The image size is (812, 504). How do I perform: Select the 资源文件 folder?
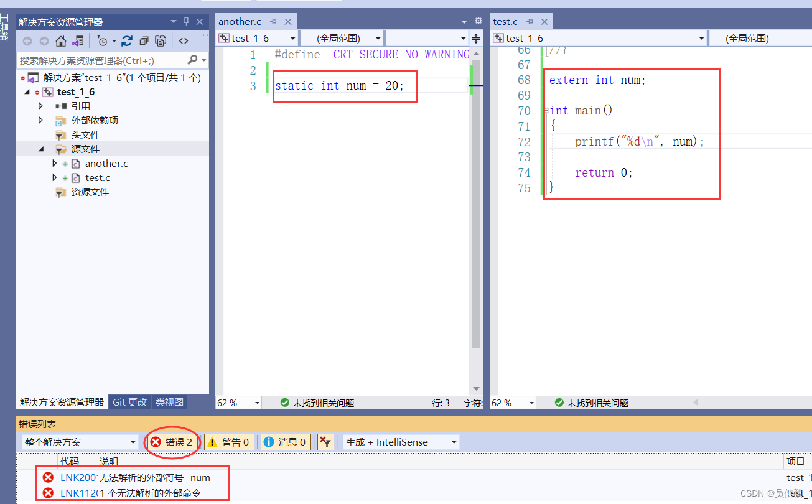tap(90, 192)
